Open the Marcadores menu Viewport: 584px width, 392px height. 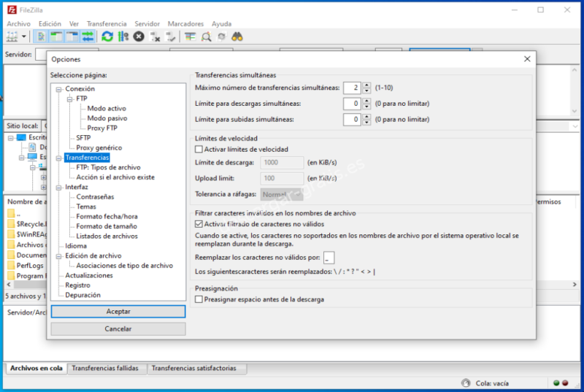[x=185, y=23]
